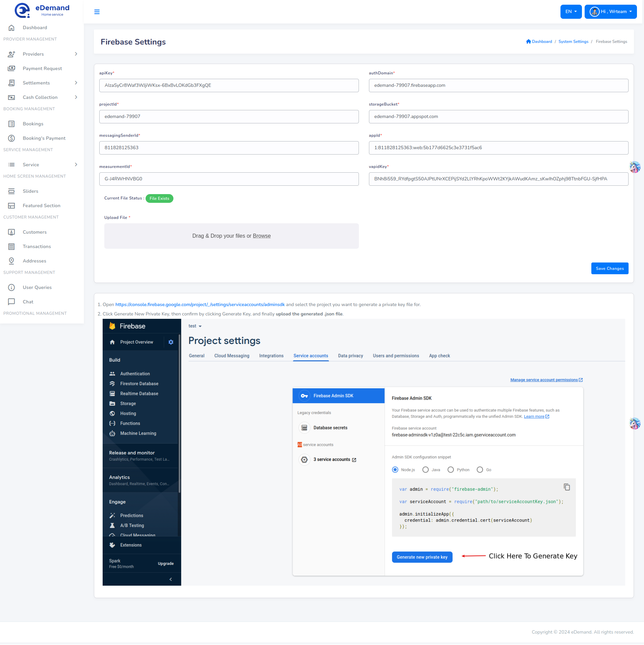Click the Chat bubble icon

11,302
